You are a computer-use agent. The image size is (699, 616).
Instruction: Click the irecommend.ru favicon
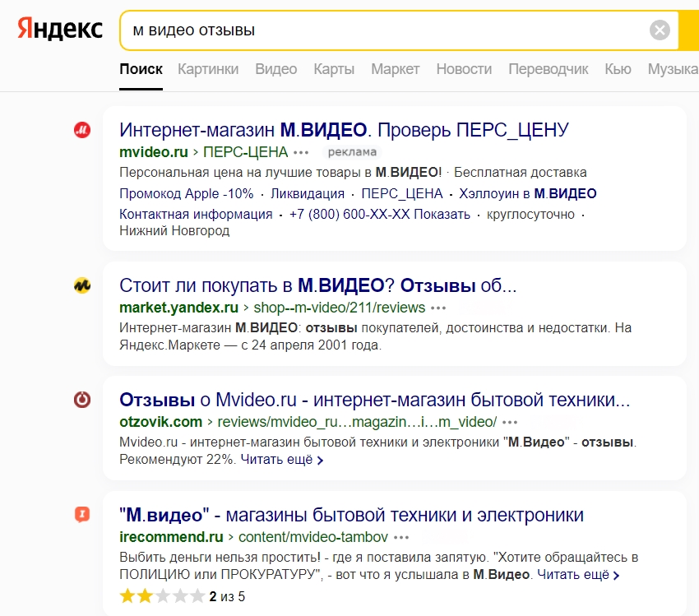(82, 512)
